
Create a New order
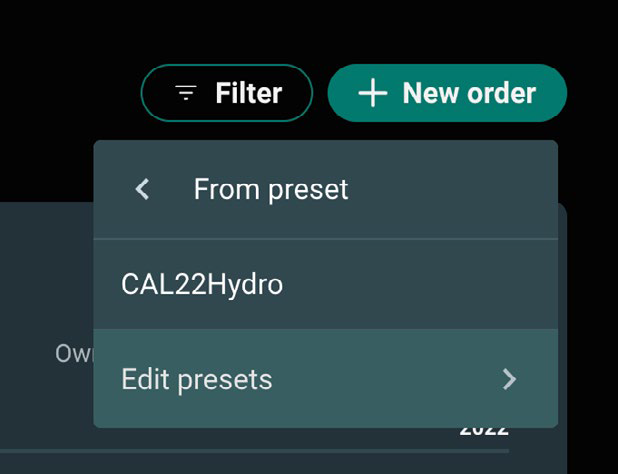[447, 93]
